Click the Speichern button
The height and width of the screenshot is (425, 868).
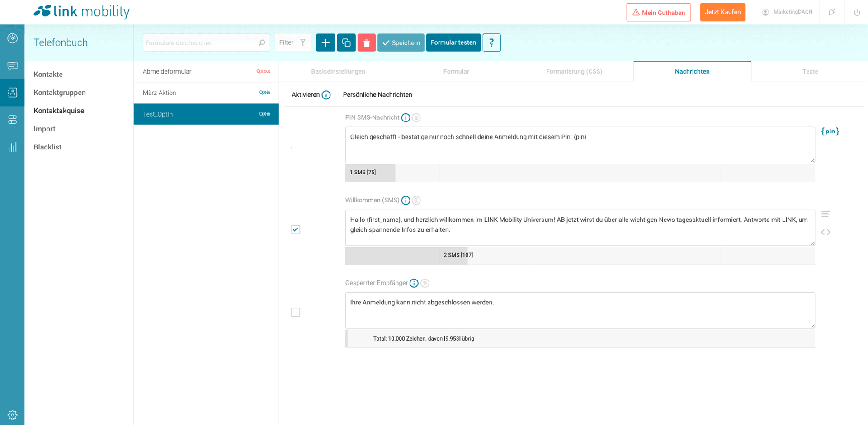pos(401,43)
